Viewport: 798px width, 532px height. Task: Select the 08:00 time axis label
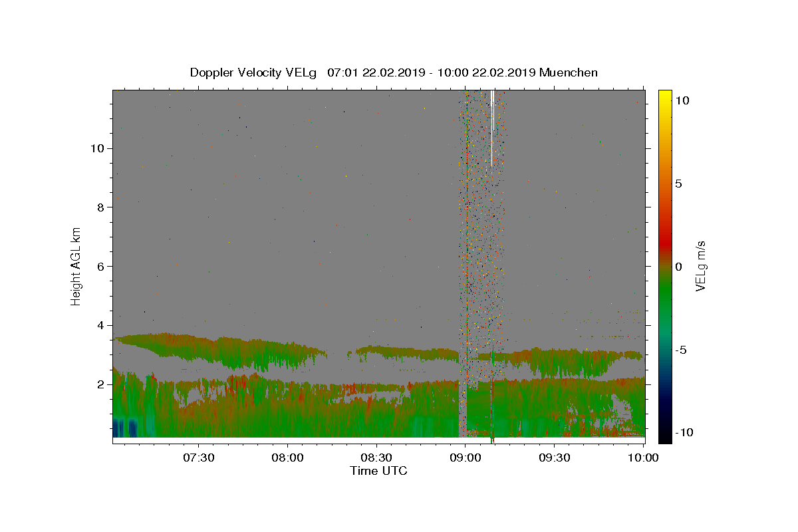point(288,458)
